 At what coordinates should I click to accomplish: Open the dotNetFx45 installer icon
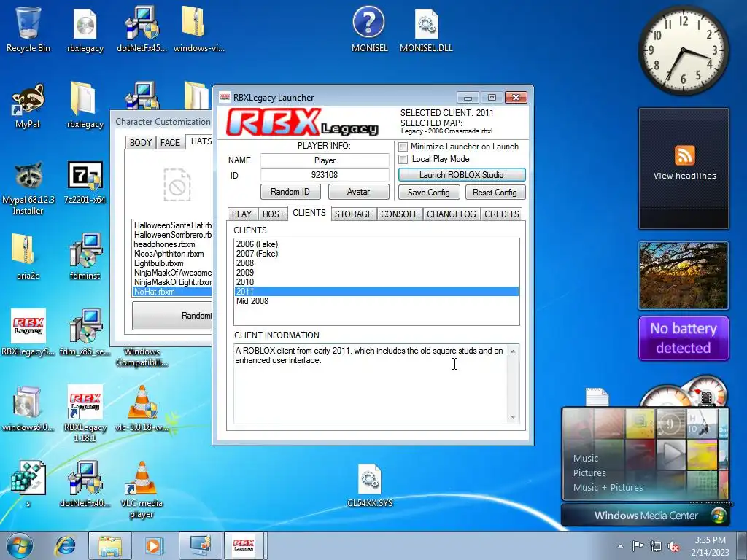click(x=142, y=29)
